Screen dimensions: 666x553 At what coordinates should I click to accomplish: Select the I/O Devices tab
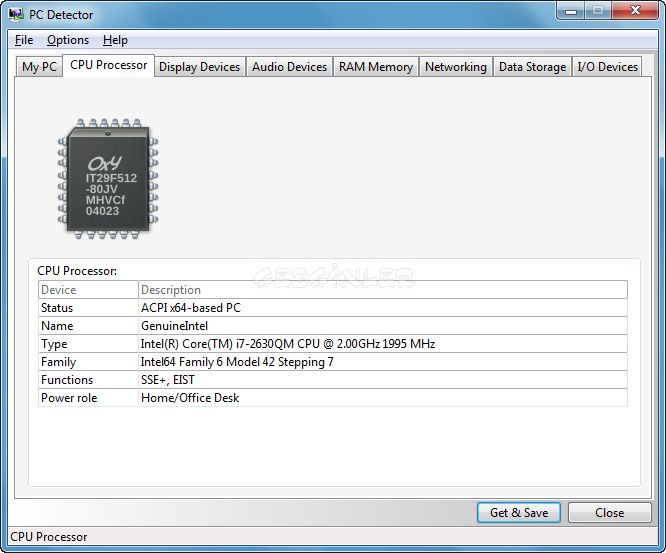607,67
